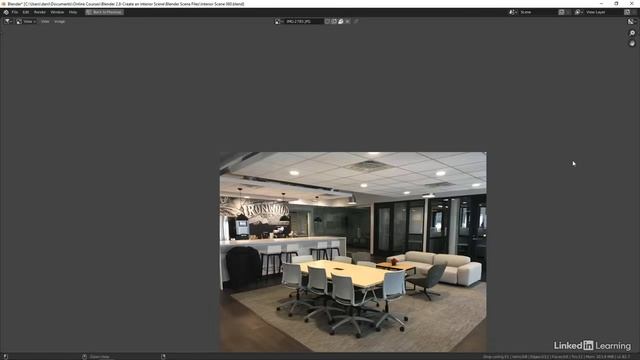
Task: Browse linked images dropdown icon
Action: tap(278, 21)
